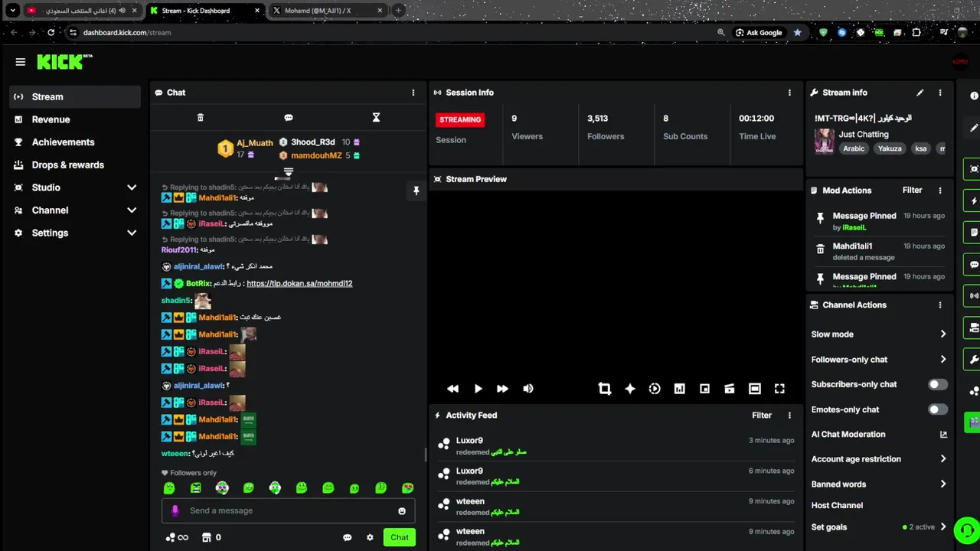Toggle theater mode in Stream Preview
The height and width of the screenshot is (551, 980).
755,389
